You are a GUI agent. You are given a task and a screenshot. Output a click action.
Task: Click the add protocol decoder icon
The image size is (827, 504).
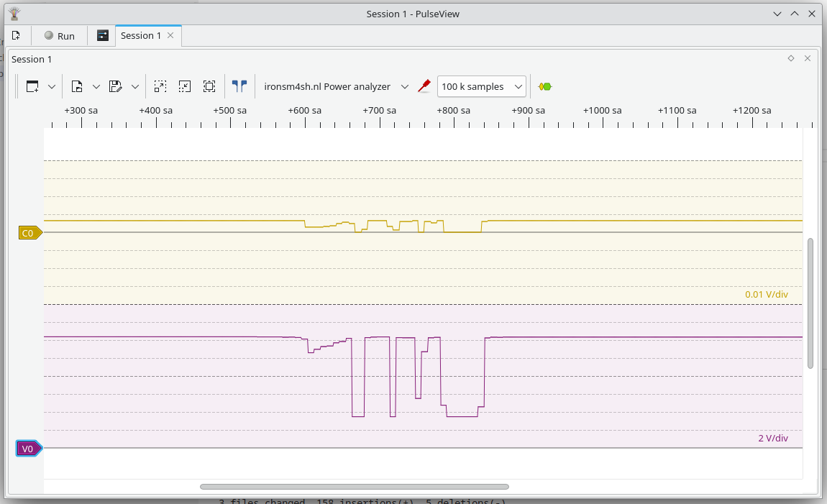(545, 86)
